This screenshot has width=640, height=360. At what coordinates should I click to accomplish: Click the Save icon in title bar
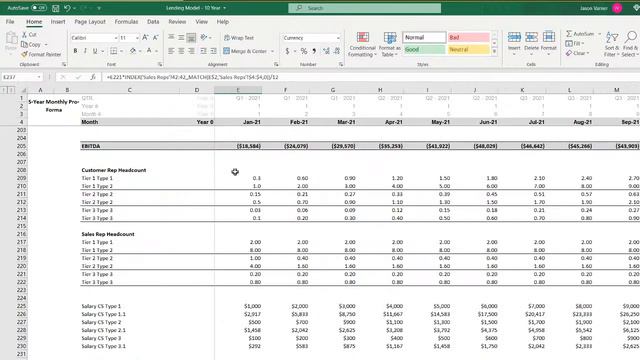pos(56,8)
